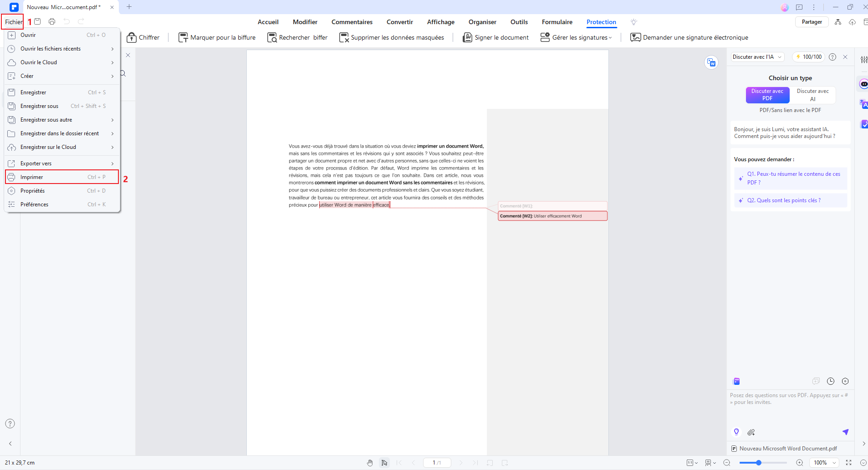
Task: Click the cloud upload icon at top right
Action: (852, 22)
